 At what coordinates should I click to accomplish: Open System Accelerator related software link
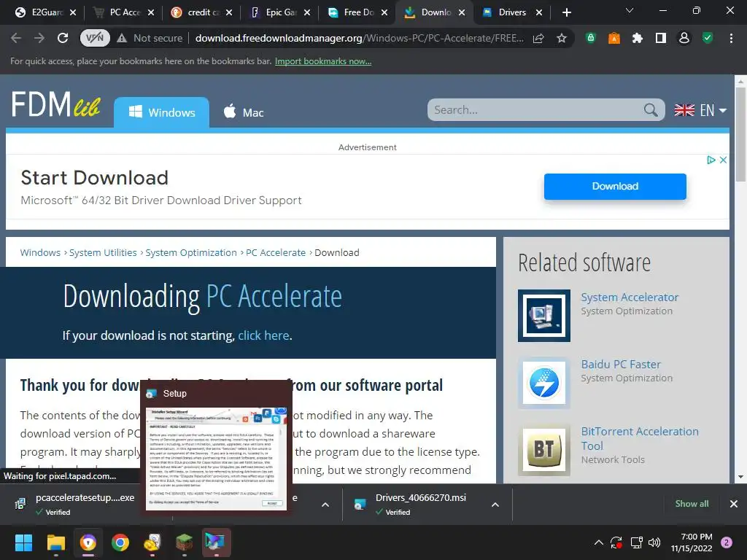(630, 297)
